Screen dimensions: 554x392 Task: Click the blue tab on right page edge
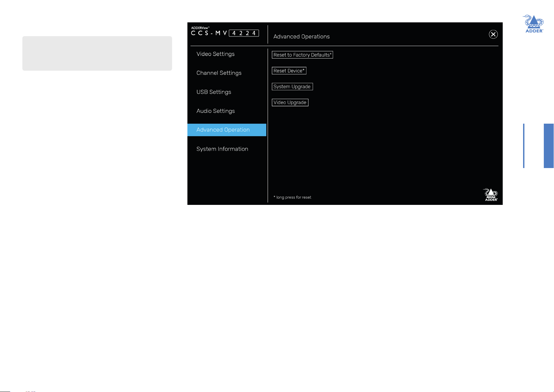click(x=549, y=146)
